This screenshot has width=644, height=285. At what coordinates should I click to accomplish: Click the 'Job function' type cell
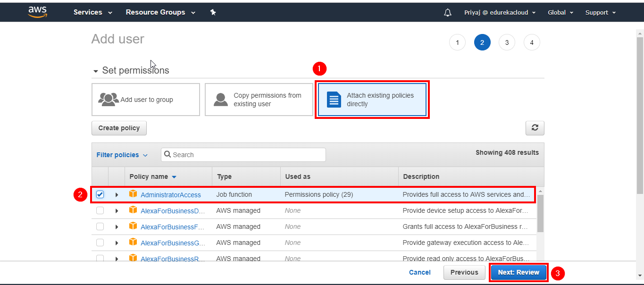(x=234, y=194)
